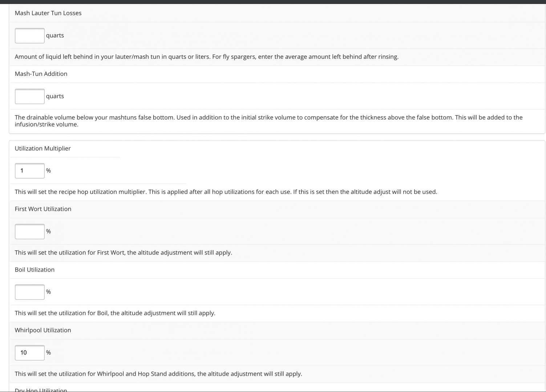Click the Whirlpool and Hop Stand additions description
The image size is (546, 392).
158,374
